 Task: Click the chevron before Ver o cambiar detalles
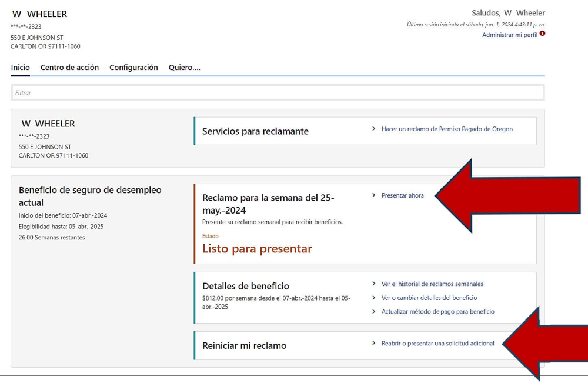[374, 298]
